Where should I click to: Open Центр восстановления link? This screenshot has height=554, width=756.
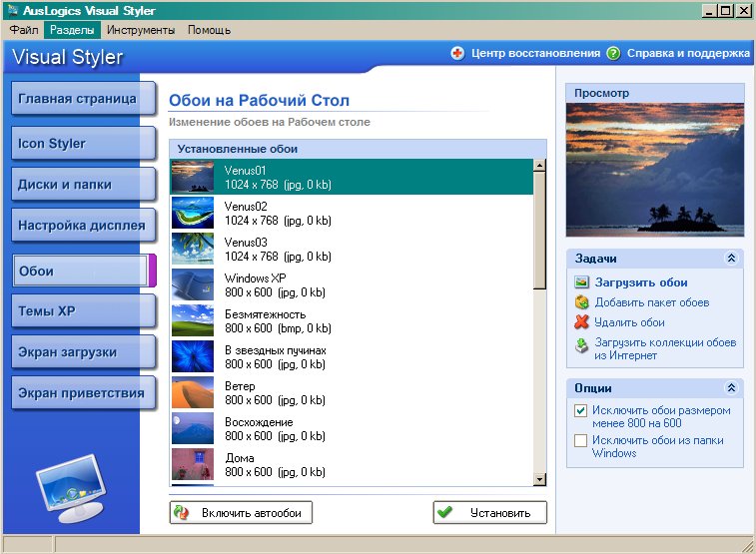tap(535, 53)
